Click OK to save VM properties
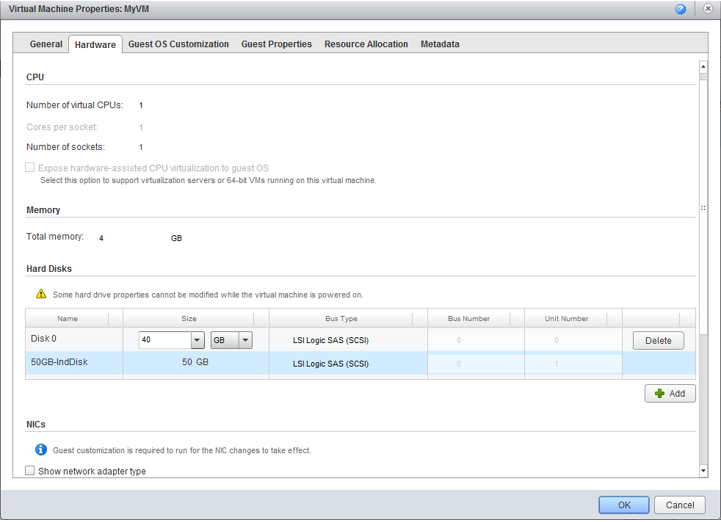Viewport: 721px width, 522px height. 624,505
